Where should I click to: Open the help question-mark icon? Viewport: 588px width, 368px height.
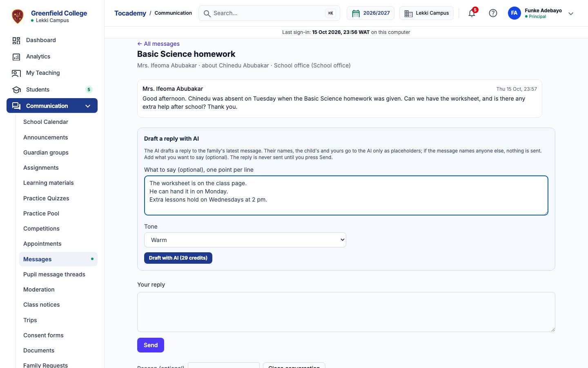click(x=493, y=13)
